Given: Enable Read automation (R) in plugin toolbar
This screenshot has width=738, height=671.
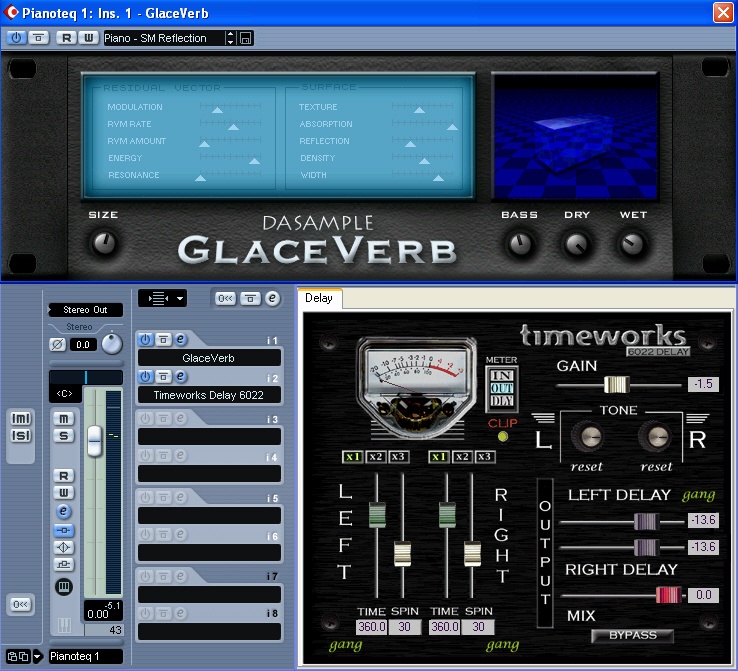Looking at the screenshot, I should (x=66, y=38).
